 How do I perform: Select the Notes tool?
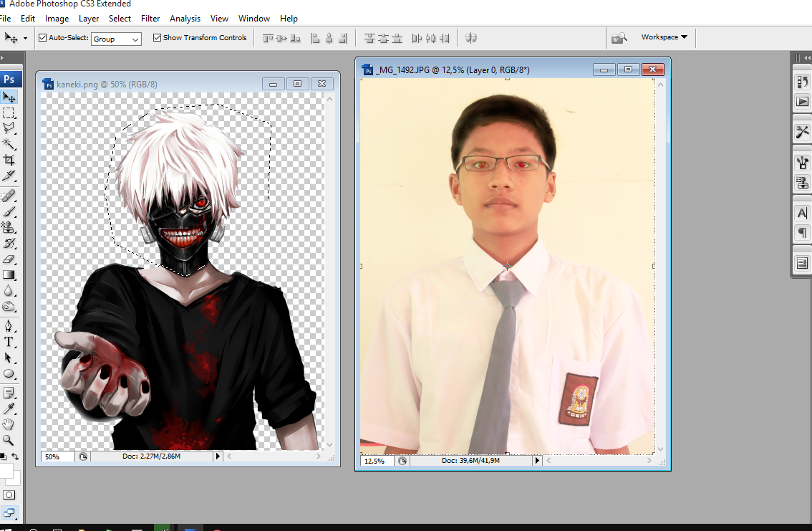(9, 393)
